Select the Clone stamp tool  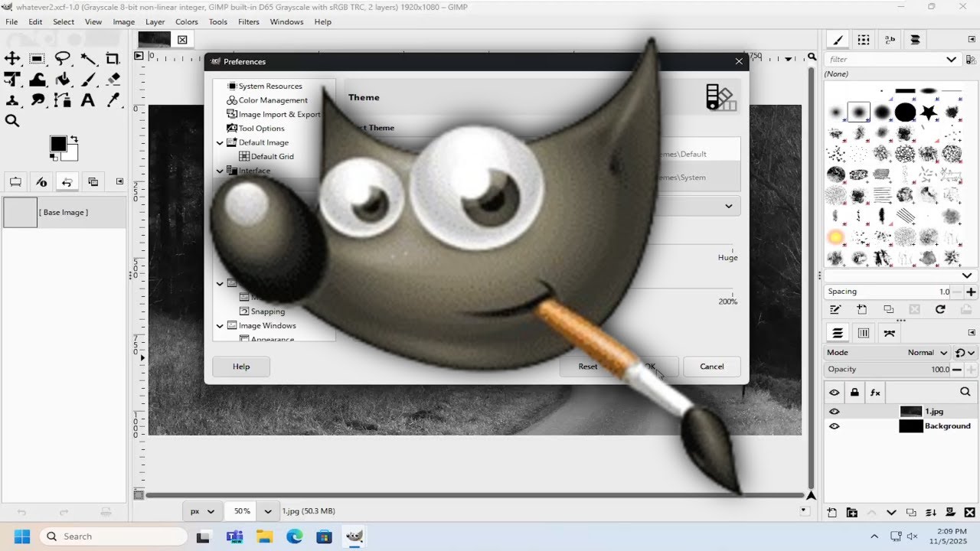pos(12,100)
